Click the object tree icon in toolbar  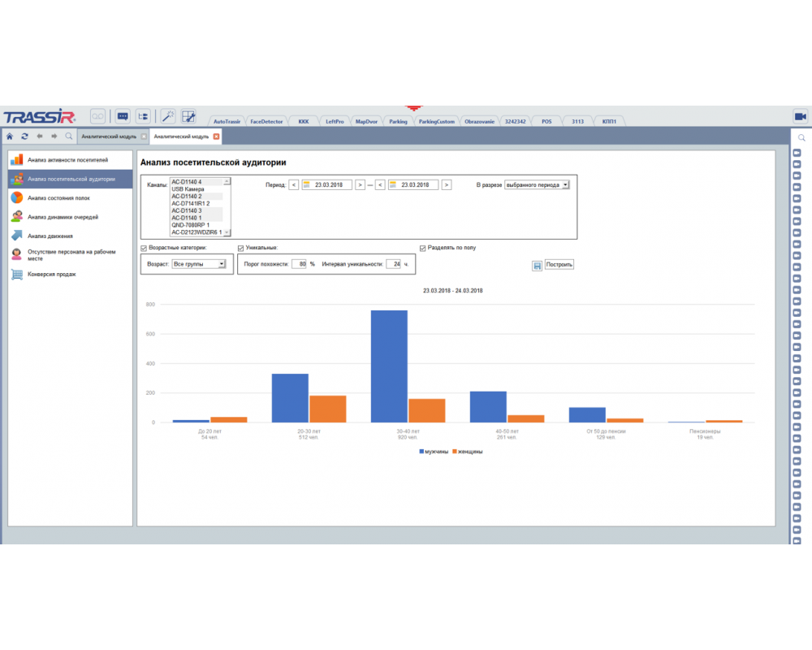[143, 116]
